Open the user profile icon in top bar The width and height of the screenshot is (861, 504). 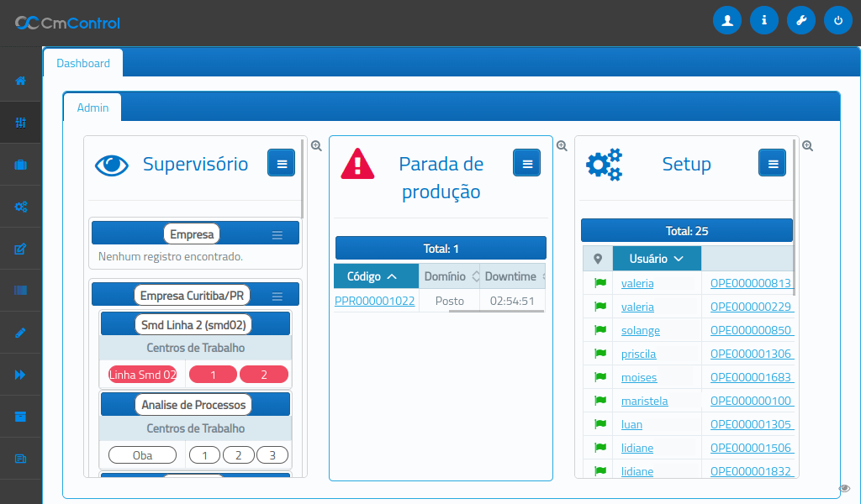[x=726, y=21]
